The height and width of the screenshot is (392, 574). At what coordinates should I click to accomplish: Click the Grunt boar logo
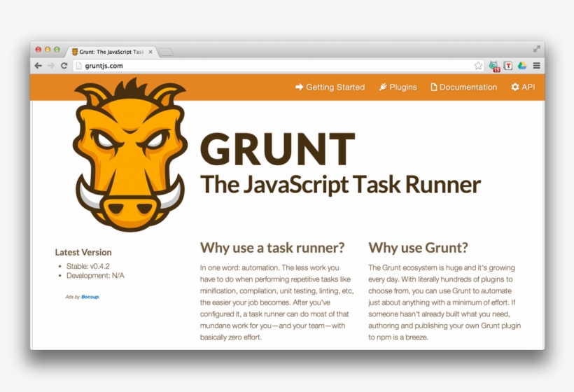[x=129, y=154]
